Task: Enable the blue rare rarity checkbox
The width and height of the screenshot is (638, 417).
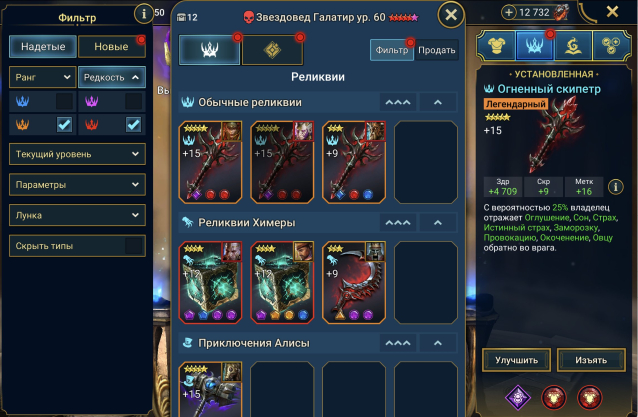Action: click(65, 101)
